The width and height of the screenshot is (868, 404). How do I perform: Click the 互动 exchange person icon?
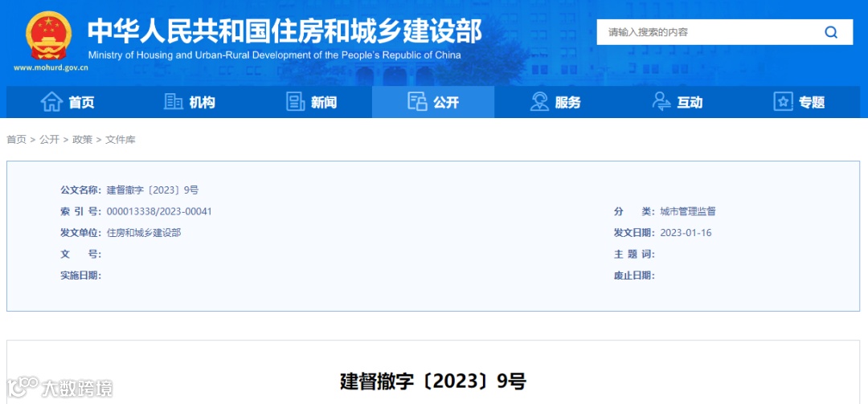pyautogui.click(x=661, y=102)
